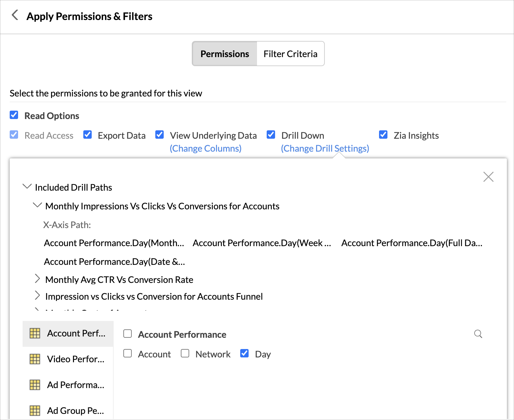Toggle the Read Options checkbox
This screenshot has height=420, width=514.
click(14, 115)
